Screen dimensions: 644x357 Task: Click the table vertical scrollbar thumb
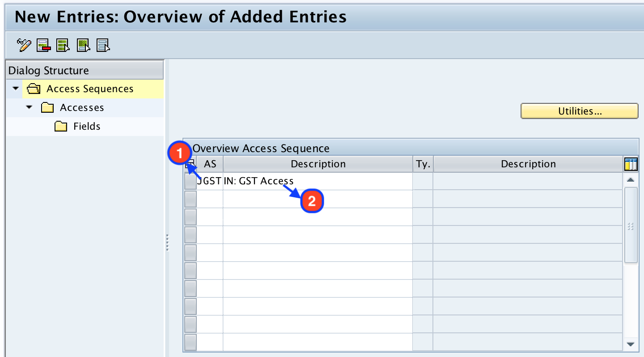[x=631, y=225]
